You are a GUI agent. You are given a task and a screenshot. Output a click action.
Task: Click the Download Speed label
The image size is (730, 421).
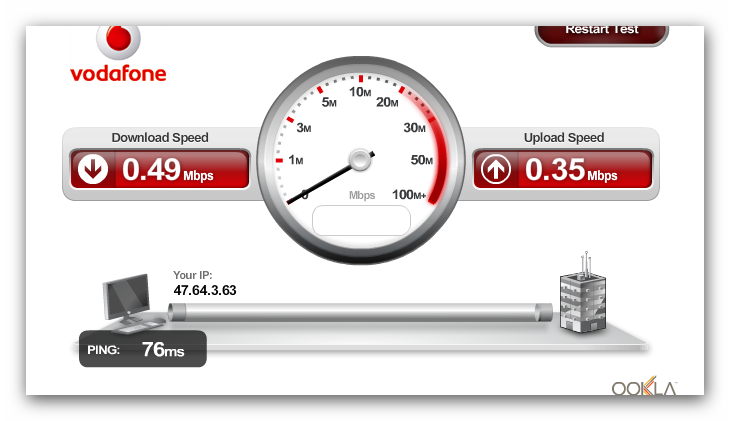160,137
